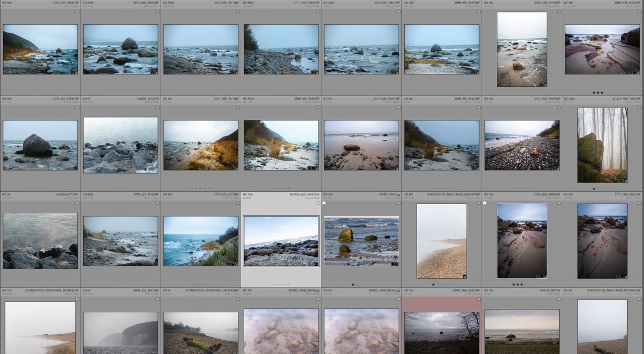Click rating dots below 211111_850_3371.NEF
Viewport: 644px width, 354px height.
click(x=201, y=93)
